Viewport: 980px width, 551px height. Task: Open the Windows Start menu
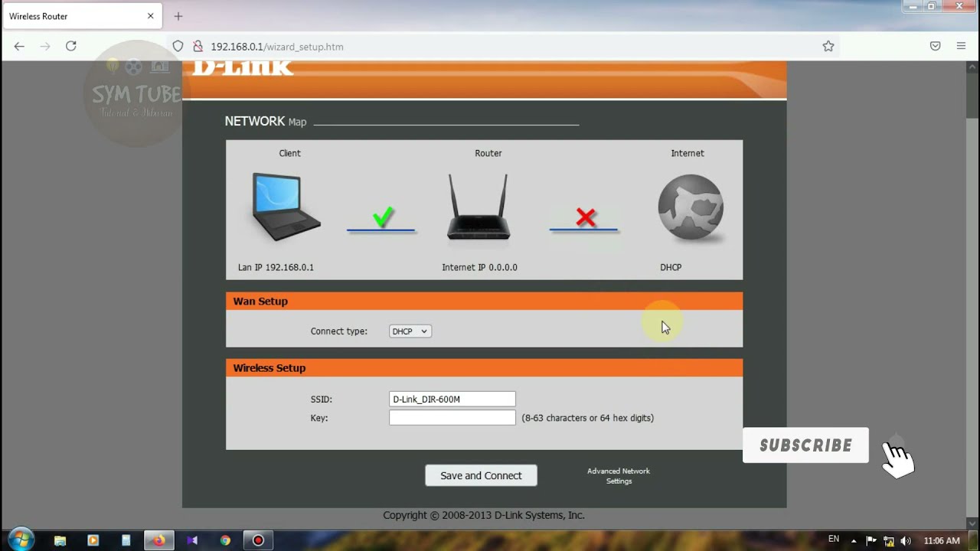[21, 540]
